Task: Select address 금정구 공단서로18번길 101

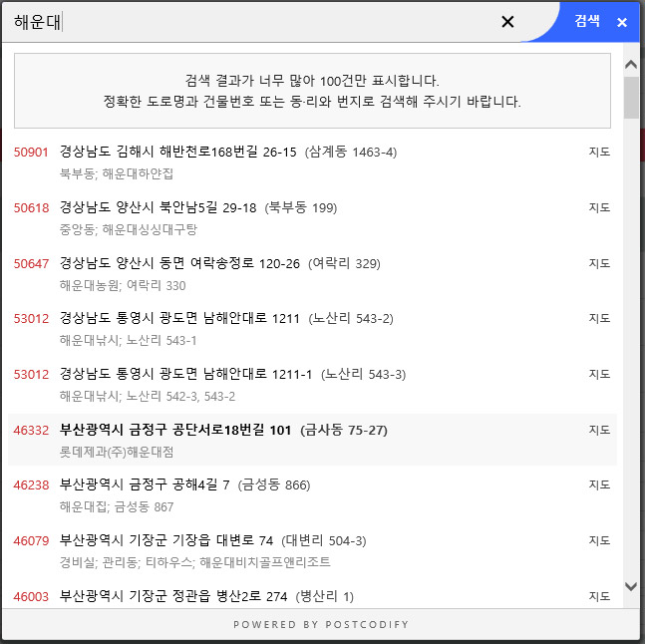Action: (x=175, y=430)
